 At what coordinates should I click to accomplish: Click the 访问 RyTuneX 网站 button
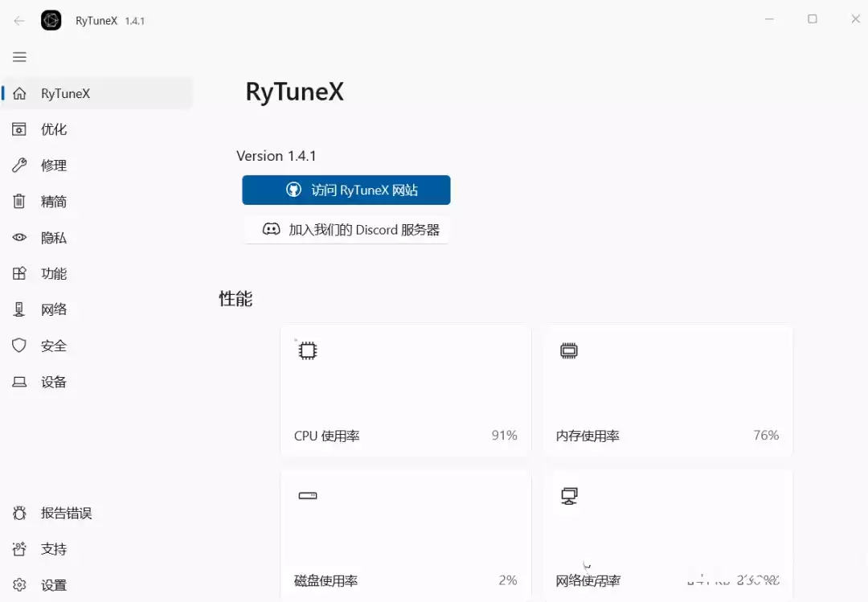click(x=346, y=190)
